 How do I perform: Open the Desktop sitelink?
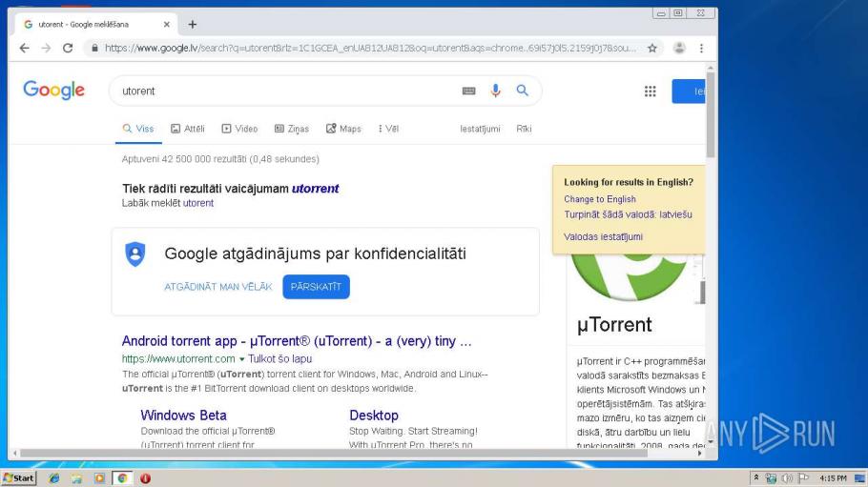[374, 416]
